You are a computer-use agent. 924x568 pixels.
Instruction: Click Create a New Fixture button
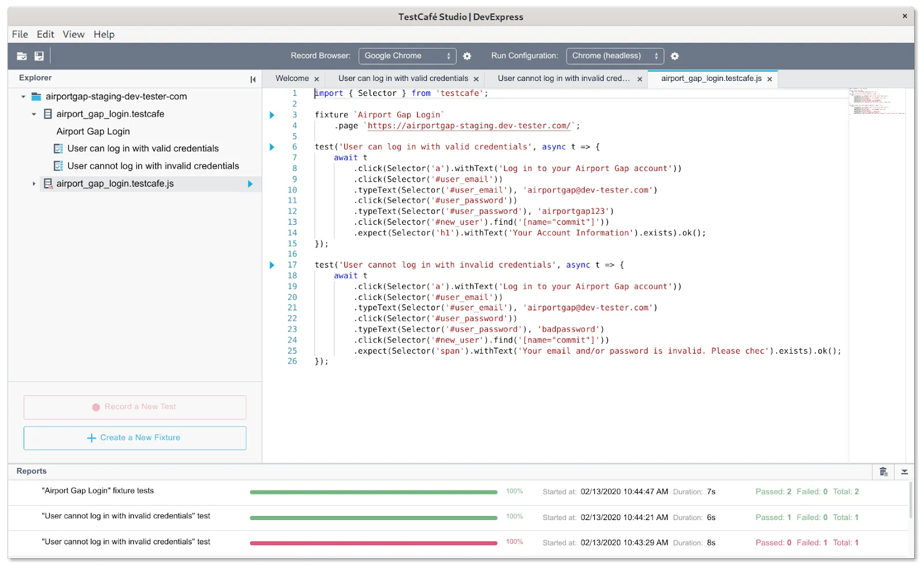point(135,438)
